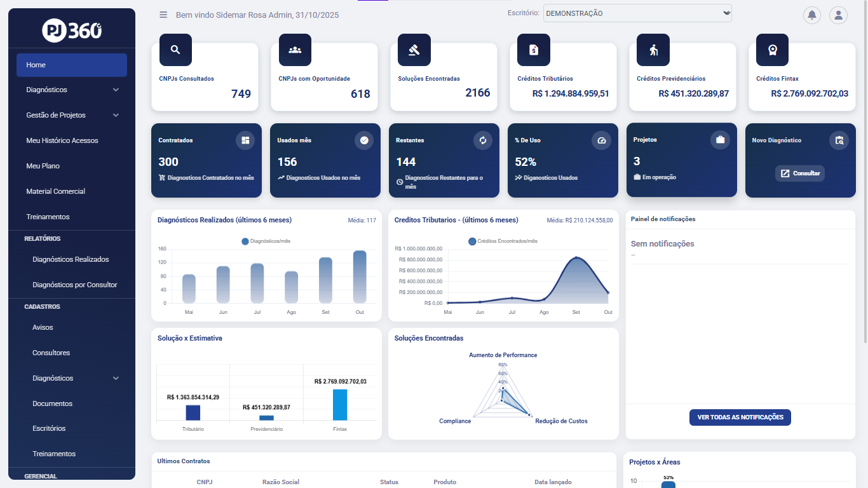Image resolution: width=868 pixels, height=488 pixels.
Task: Select the magnifier icon on CNPJs Consultados card
Action: point(175,50)
